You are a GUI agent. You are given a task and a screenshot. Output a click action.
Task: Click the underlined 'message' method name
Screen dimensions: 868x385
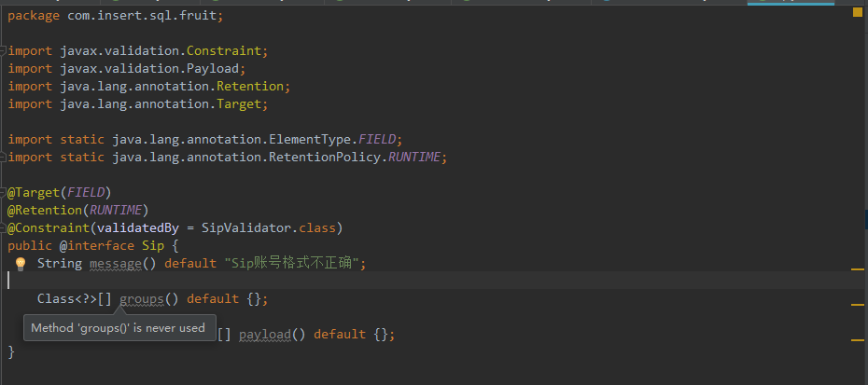[116, 263]
